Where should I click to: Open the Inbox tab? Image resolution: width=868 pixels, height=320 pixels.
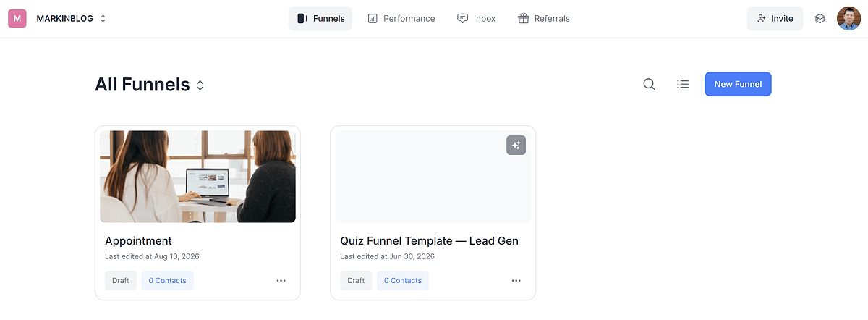[477, 19]
